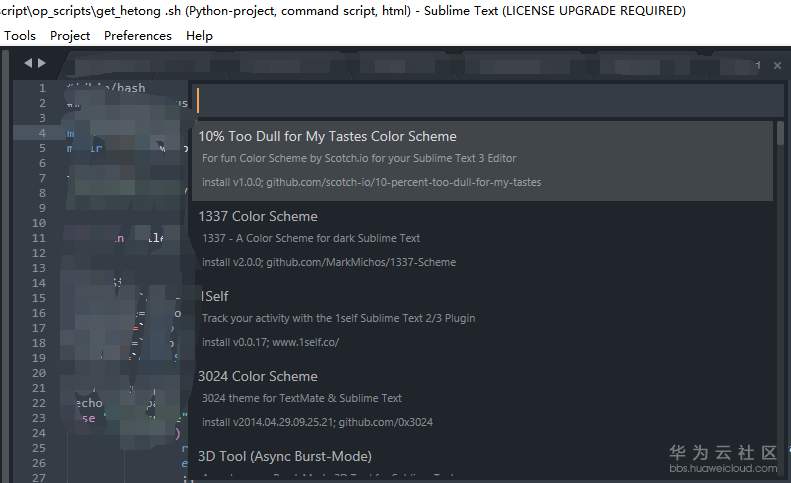Close the open tab with the x
This screenshot has height=483, width=791.
tap(778, 65)
